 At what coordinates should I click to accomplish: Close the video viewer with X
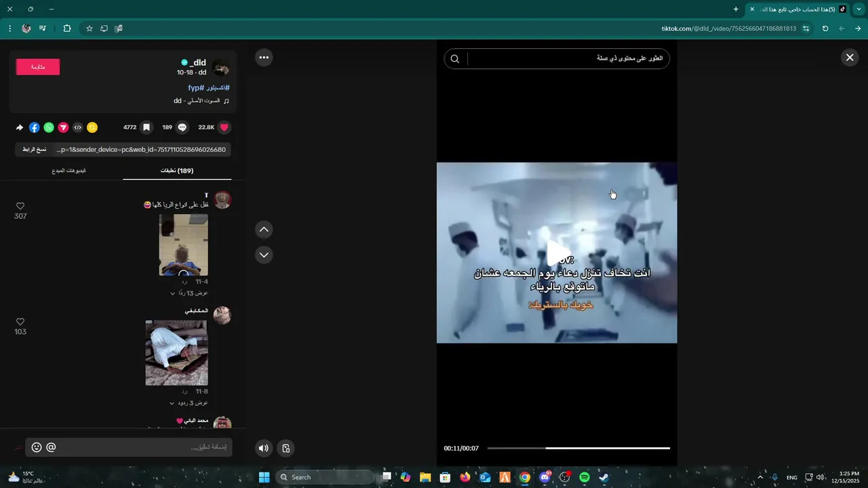tap(850, 58)
